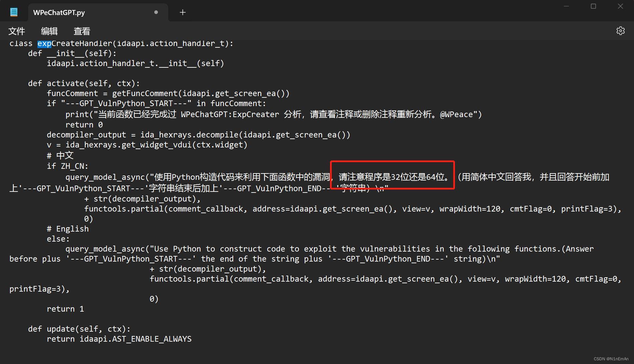634x364 pixels.
Task: Click the 'funcComment = getFuncComment' line
Action: (168, 93)
